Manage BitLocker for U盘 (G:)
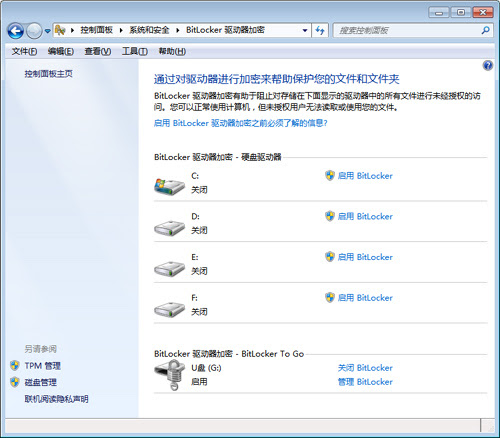Viewport: 500px width, 438px height. [365, 382]
